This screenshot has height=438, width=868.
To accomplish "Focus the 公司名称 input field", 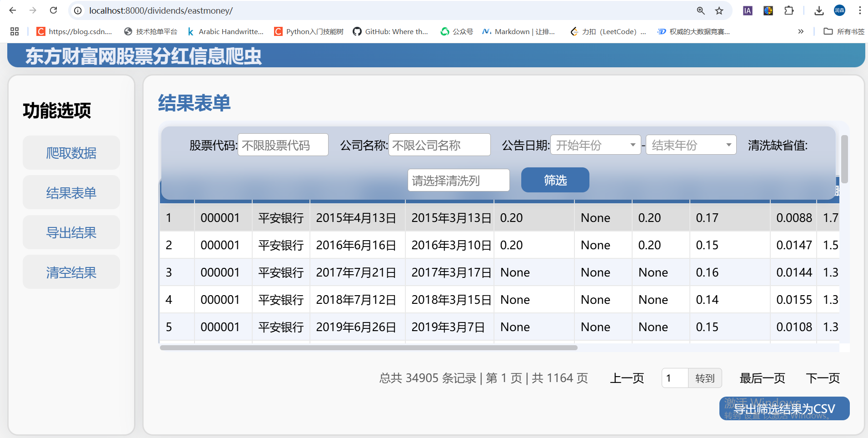I will 439,145.
